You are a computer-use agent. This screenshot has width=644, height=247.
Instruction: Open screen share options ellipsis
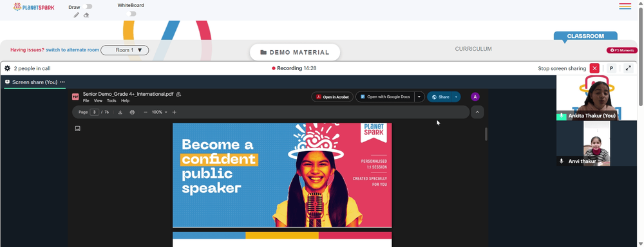[62, 82]
